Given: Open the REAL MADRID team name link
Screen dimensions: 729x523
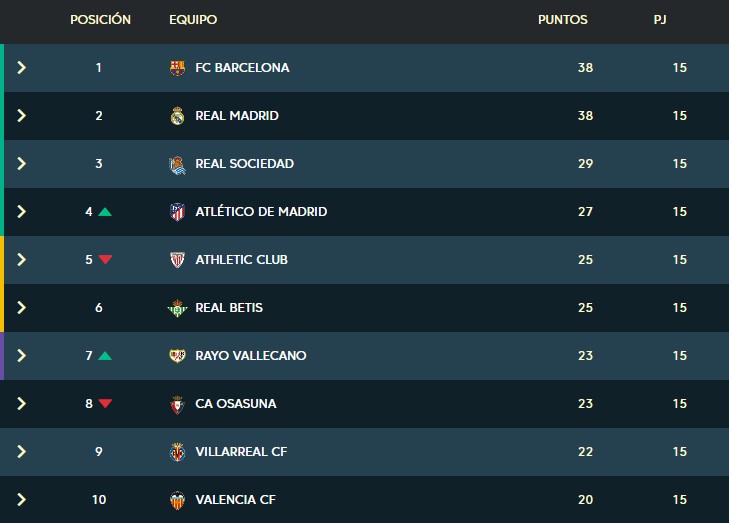Looking at the screenshot, I should (237, 116).
